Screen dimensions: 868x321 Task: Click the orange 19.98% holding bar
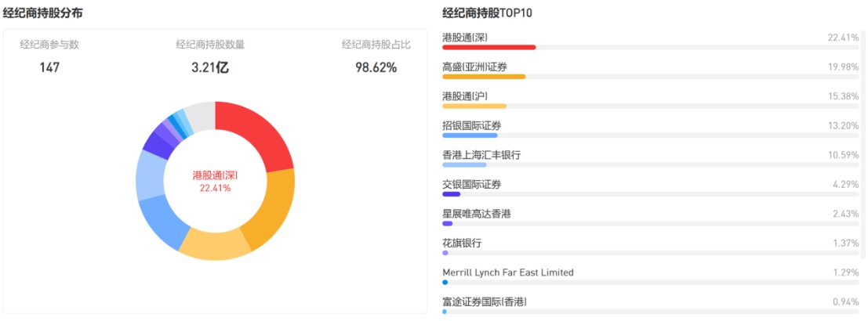pos(484,77)
